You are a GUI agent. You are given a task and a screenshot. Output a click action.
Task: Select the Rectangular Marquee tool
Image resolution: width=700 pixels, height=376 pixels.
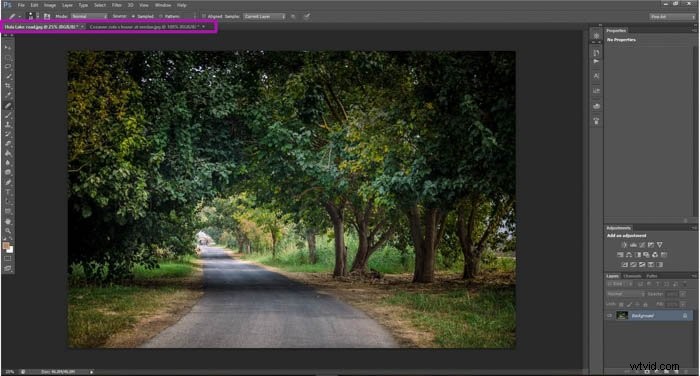pyautogui.click(x=8, y=57)
